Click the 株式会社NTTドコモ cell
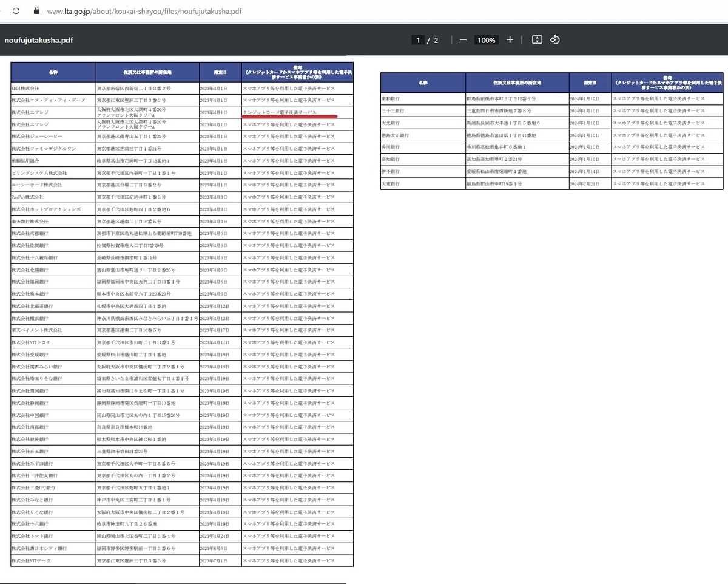 coord(53,342)
